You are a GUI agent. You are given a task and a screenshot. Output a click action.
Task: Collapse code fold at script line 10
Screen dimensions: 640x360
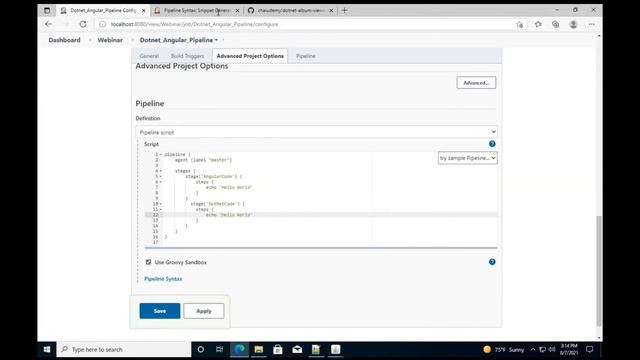pyautogui.click(x=160, y=204)
